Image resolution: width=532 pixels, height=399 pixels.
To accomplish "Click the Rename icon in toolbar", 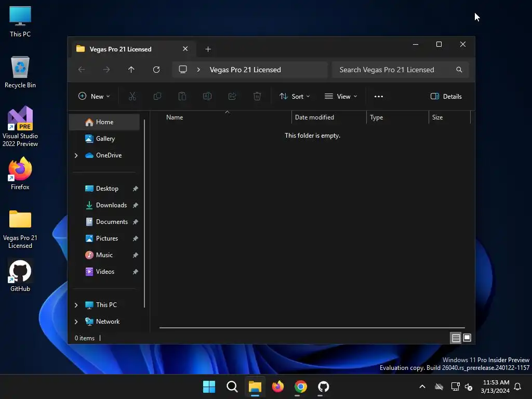I will click(x=207, y=97).
